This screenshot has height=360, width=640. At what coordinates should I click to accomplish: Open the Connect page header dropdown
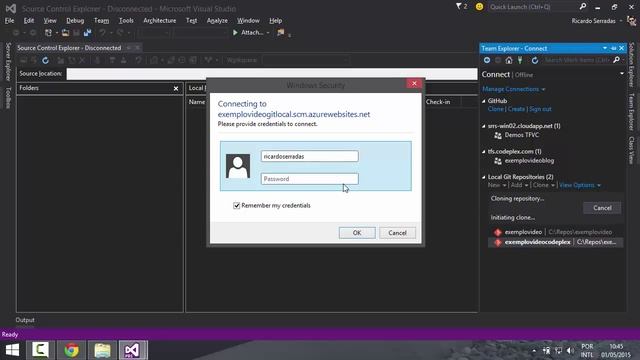[622, 74]
